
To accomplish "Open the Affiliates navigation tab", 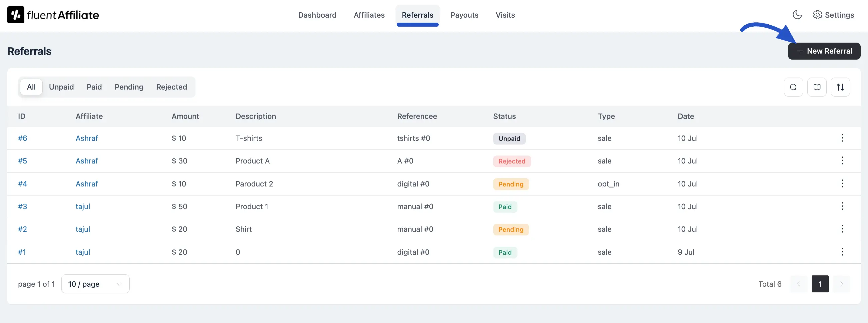I will pyautogui.click(x=369, y=15).
